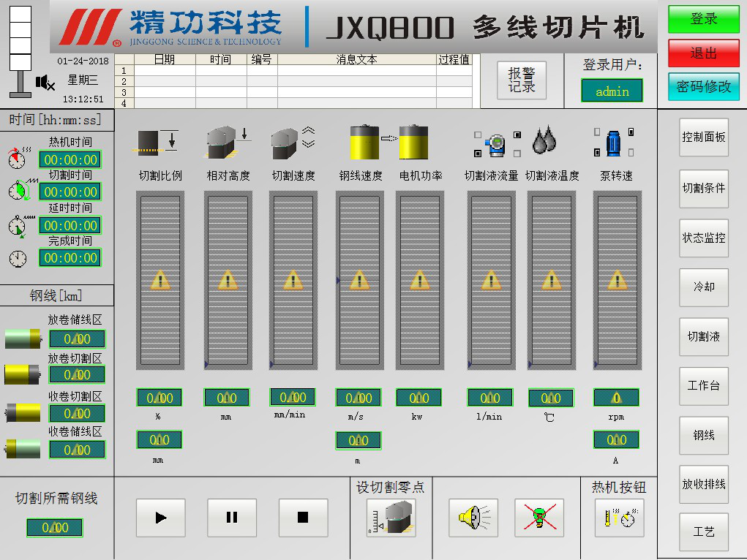Click the crossed-out lamp button
Viewport: 747px width, 560px height.
[x=539, y=518]
